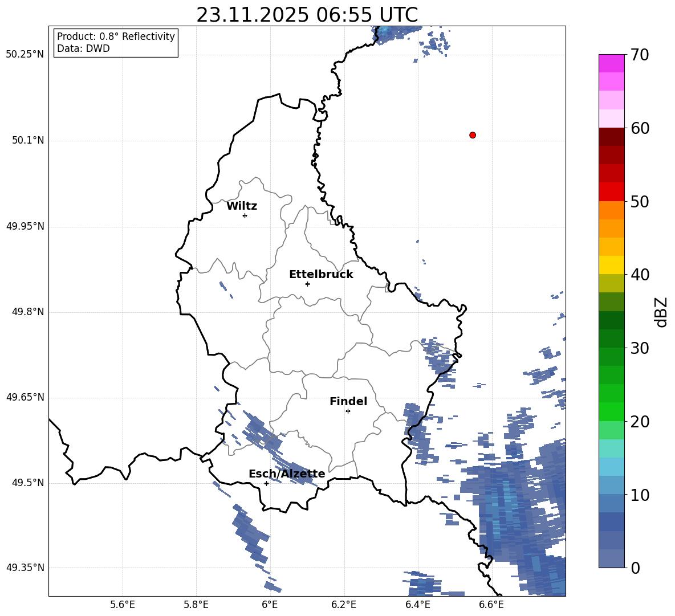
Task: Click the Data: DWD text
Action: (83, 48)
